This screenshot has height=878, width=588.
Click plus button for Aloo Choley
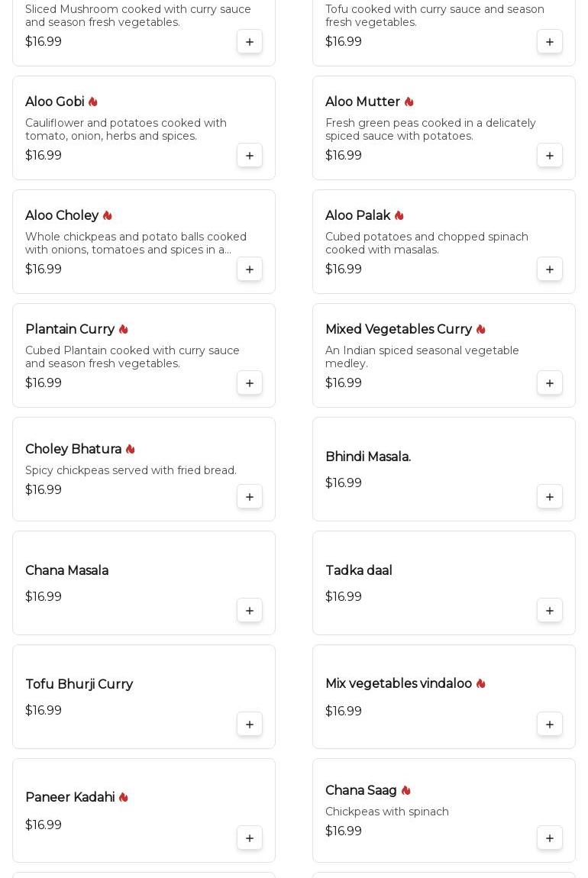pos(250,270)
